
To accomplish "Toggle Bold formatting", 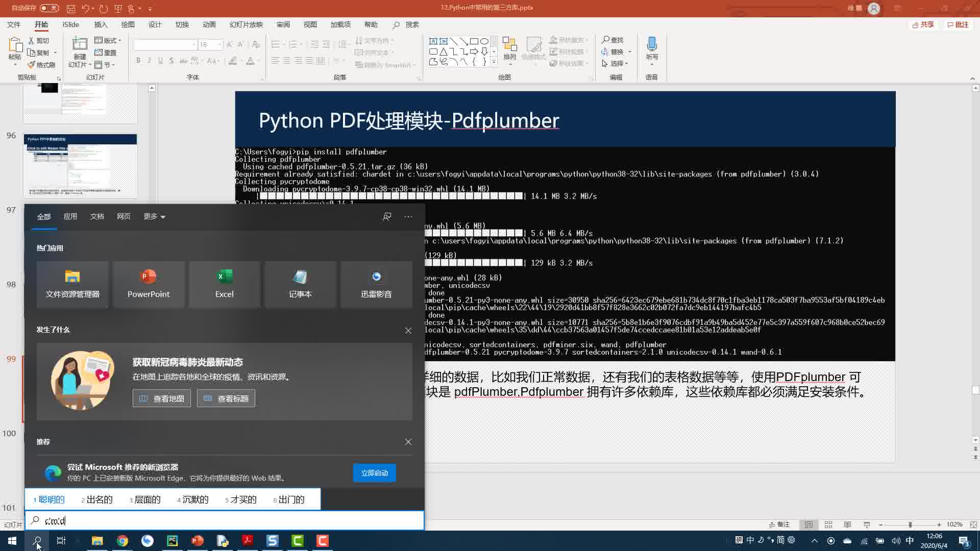I will tap(138, 61).
